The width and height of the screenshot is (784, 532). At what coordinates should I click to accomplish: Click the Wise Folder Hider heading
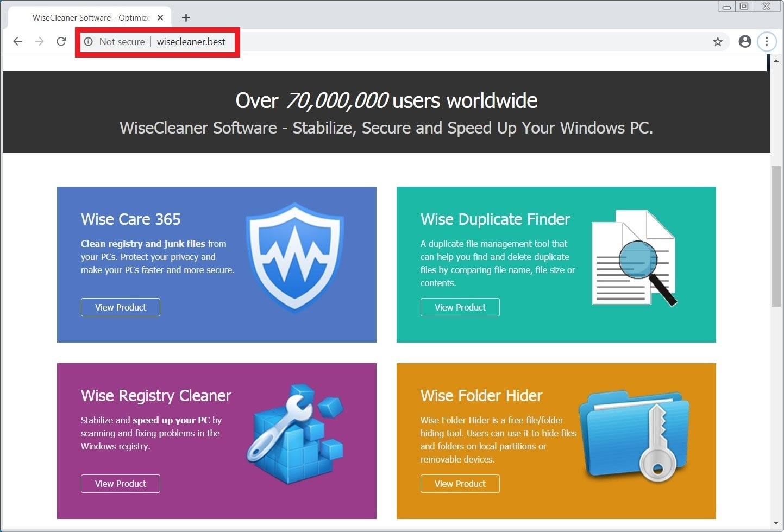click(x=481, y=396)
